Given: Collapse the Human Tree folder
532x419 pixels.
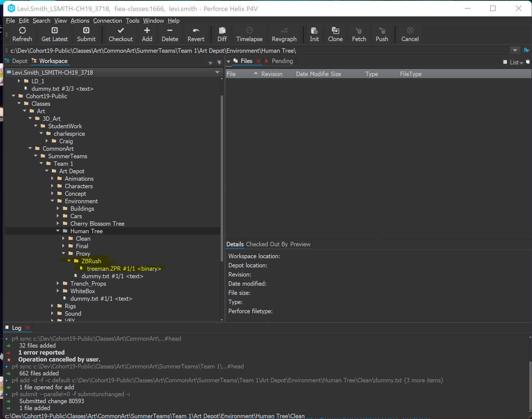Looking at the screenshot, I should 58,231.
